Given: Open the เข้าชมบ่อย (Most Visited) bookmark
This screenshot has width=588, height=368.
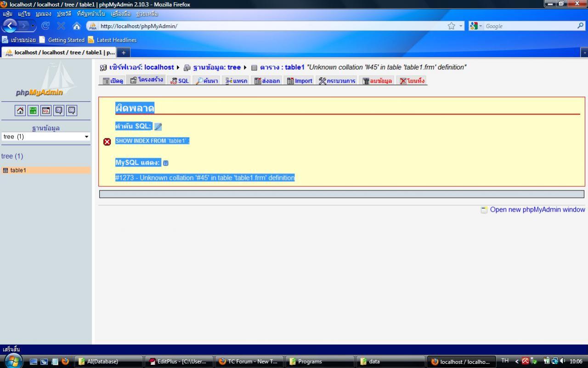Looking at the screenshot, I should [19, 40].
